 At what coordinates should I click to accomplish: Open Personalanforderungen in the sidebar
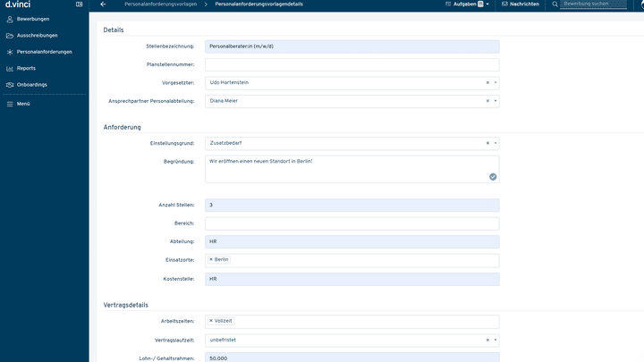(x=44, y=52)
